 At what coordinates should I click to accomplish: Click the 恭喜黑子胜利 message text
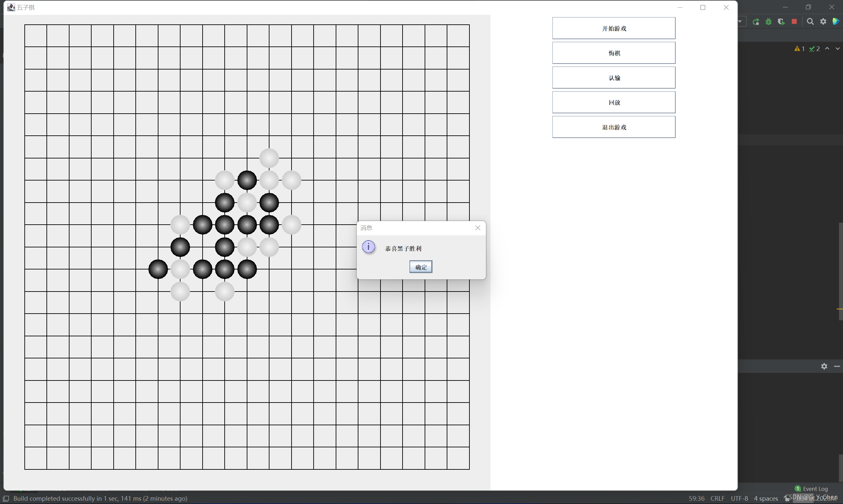pos(403,248)
